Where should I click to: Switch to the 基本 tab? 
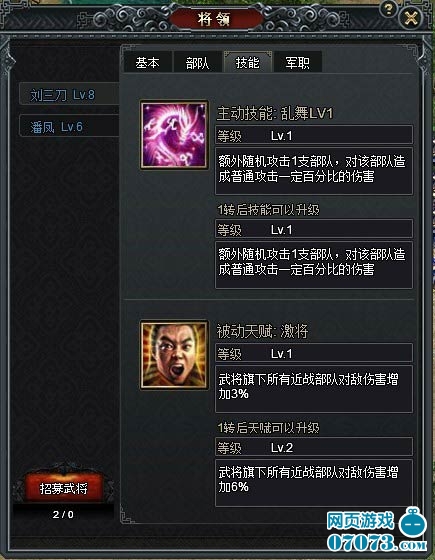(x=147, y=62)
